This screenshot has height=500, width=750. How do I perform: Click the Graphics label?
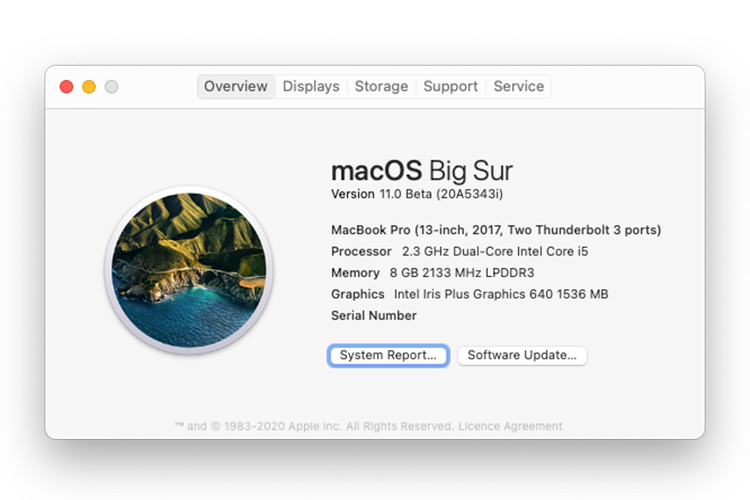pyautogui.click(x=357, y=294)
